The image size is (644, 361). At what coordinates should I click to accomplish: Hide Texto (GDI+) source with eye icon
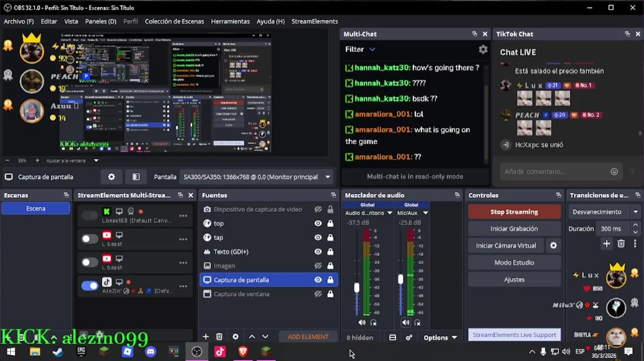click(318, 252)
